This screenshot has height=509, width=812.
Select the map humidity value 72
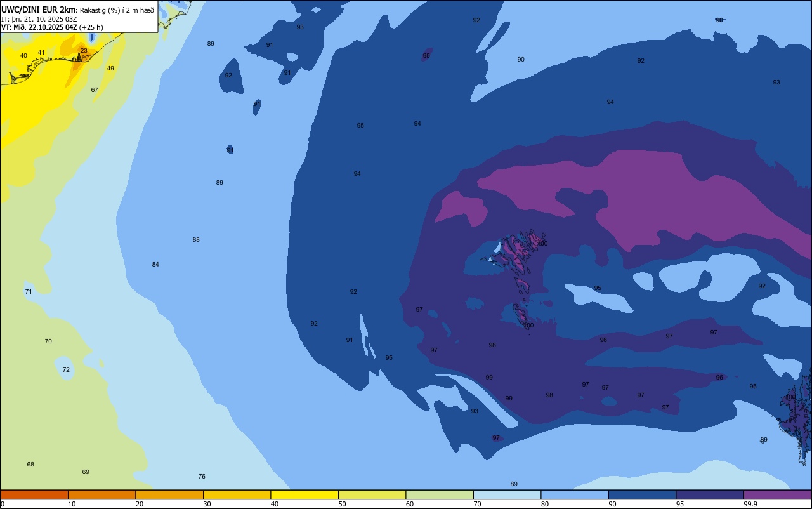(66, 369)
